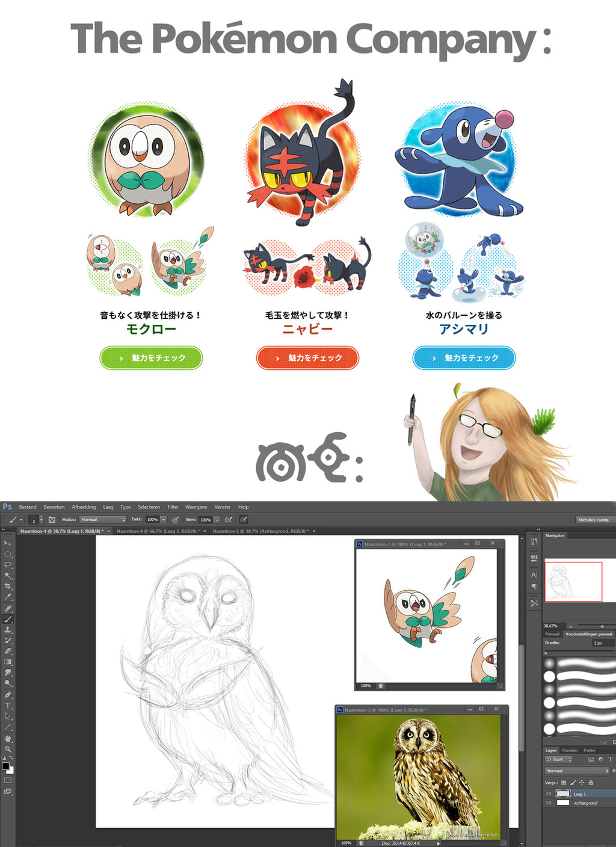Select the Gradient tool
The width and height of the screenshot is (616, 847).
pyautogui.click(x=8, y=662)
